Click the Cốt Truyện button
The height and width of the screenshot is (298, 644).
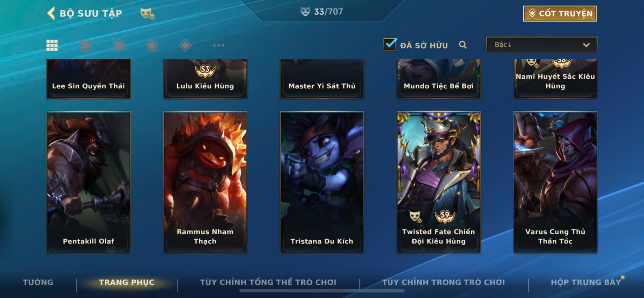click(x=560, y=14)
